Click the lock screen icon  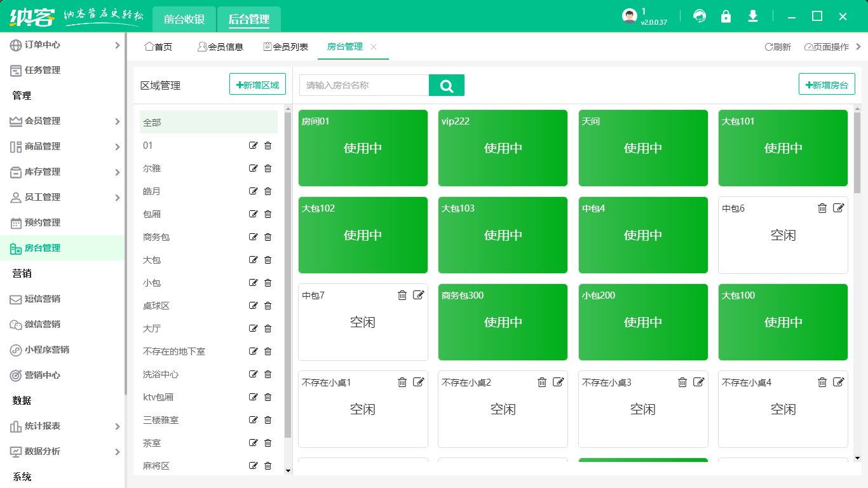click(726, 17)
